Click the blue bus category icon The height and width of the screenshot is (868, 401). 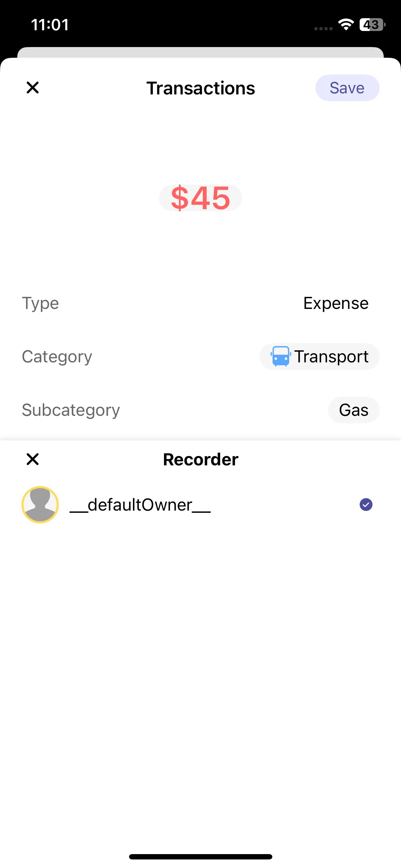tap(281, 356)
